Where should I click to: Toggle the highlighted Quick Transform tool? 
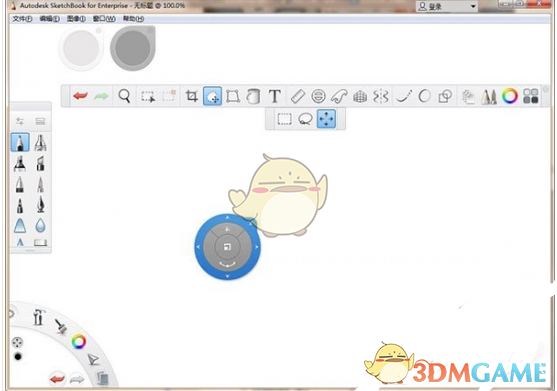(x=212, y=96)
